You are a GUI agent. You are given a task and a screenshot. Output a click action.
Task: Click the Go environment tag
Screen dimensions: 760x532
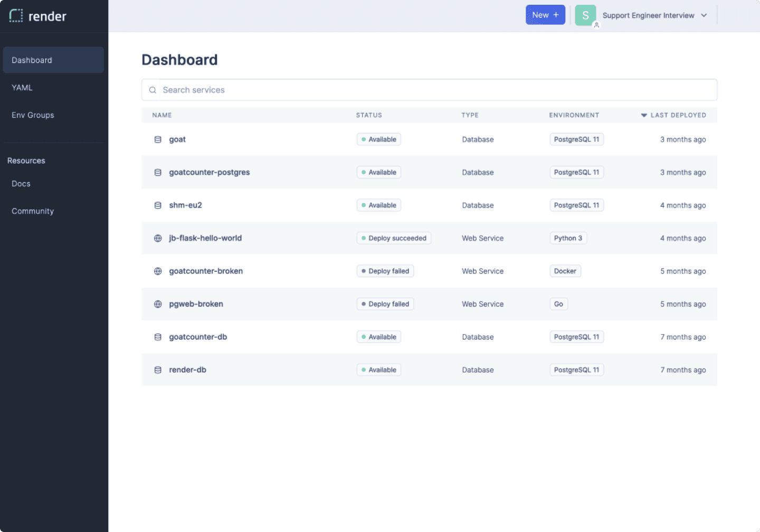(559, 304)
